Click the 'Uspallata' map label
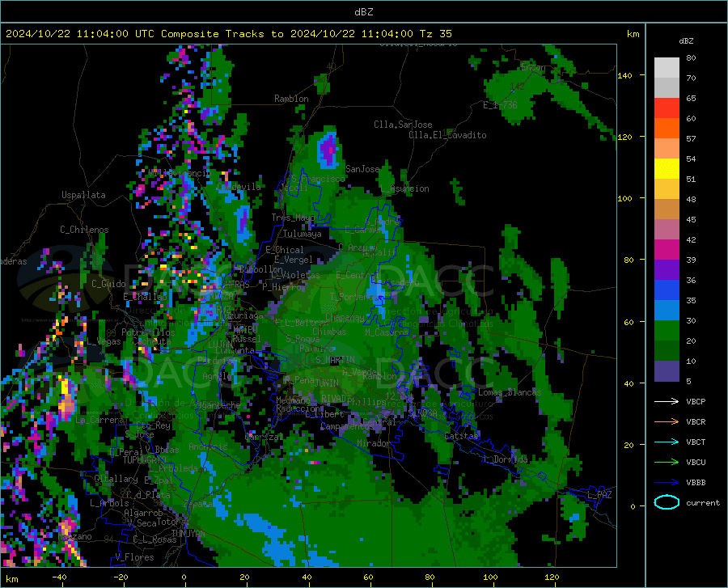 [x=83, y=196]
